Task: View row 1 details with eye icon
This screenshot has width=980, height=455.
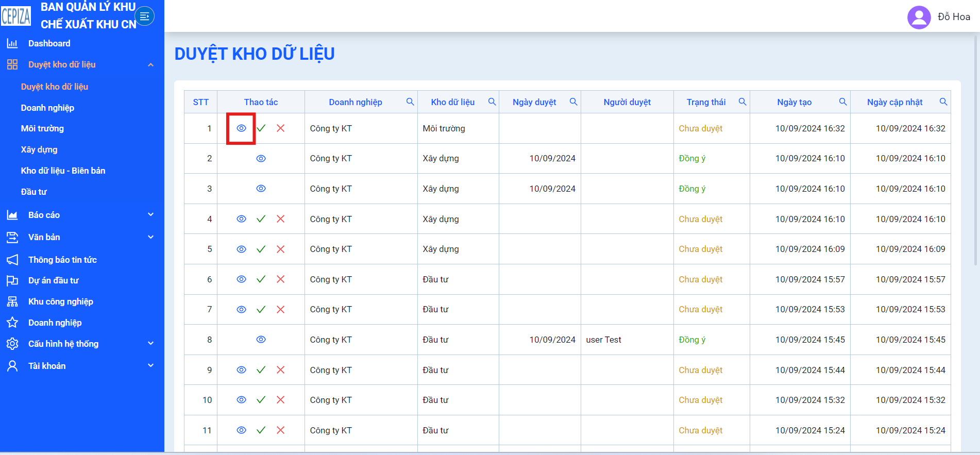Action: 242,128
